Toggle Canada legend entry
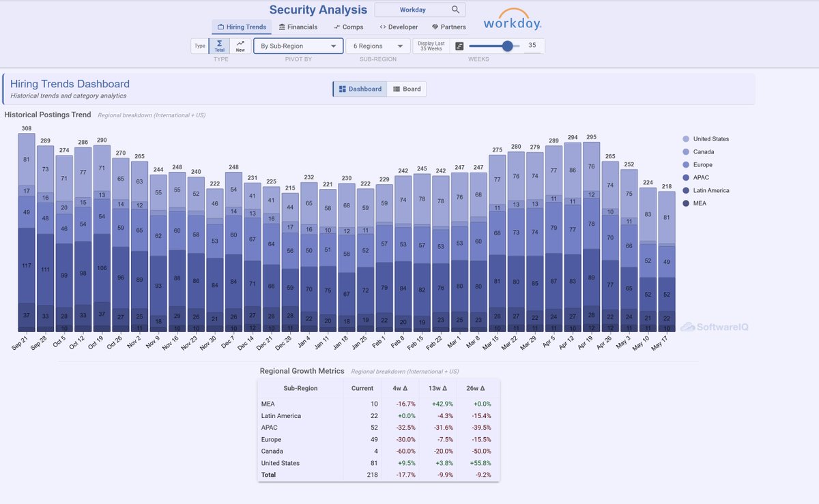The image size is (819, 504). tap(698, 151)
